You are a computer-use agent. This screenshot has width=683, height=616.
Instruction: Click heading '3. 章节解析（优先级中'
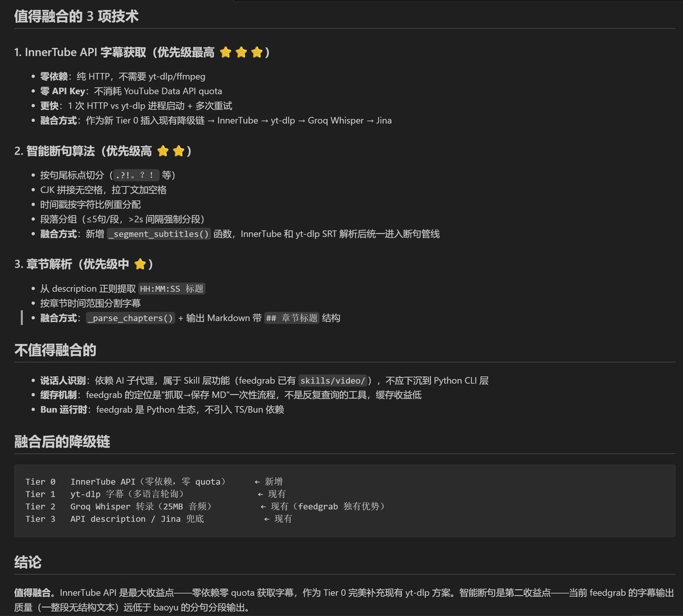pyautogui.click(x=84, y=264)
